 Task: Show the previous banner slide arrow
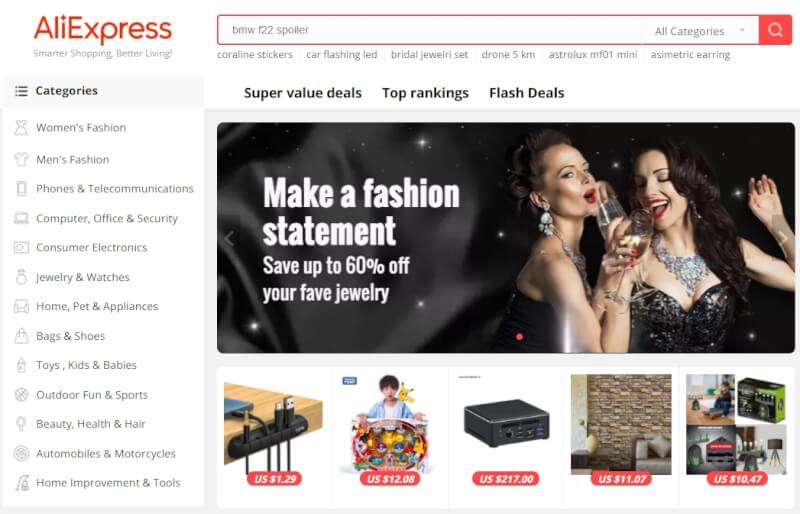pyautogui.click(x=229, y=238)
